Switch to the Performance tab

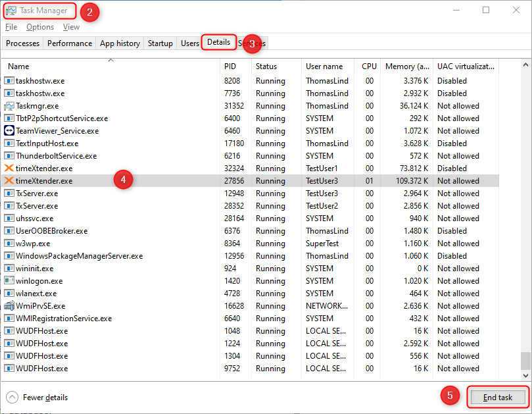70,43
